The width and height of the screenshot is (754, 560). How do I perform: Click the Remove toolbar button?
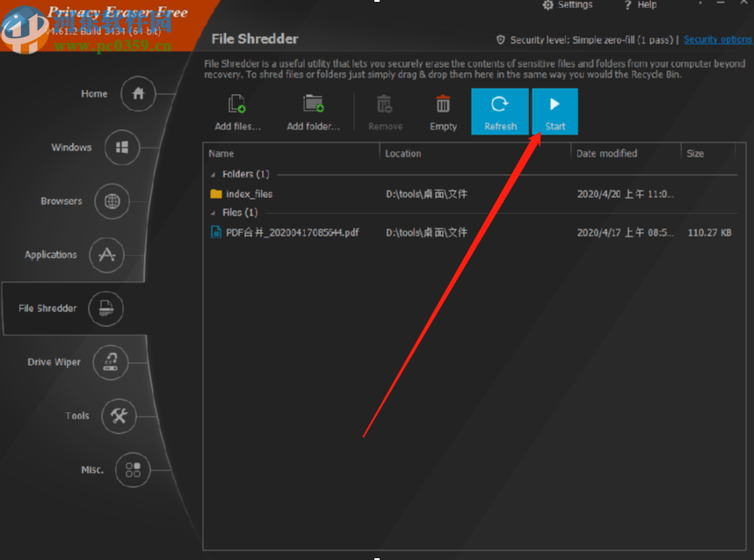tap(385, 113)
